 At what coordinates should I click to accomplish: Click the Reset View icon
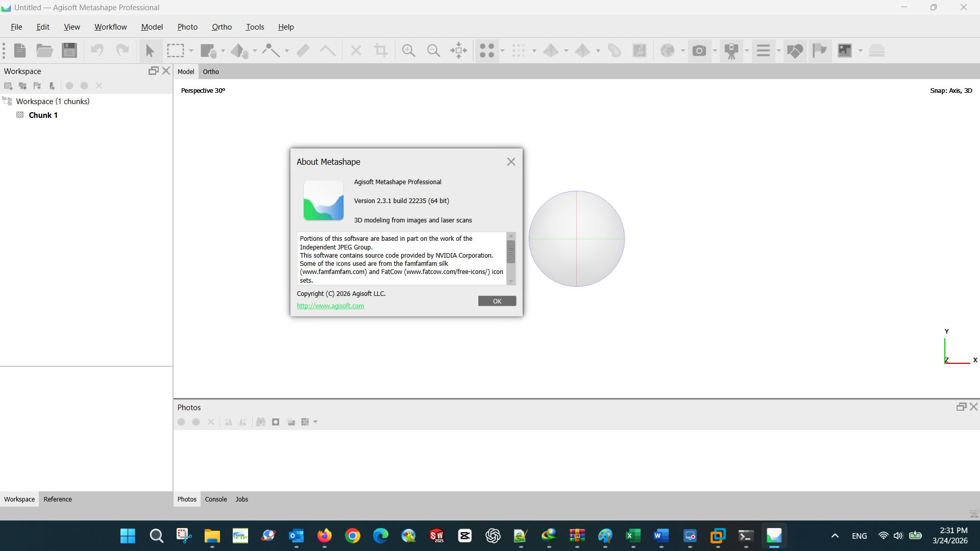459,51
